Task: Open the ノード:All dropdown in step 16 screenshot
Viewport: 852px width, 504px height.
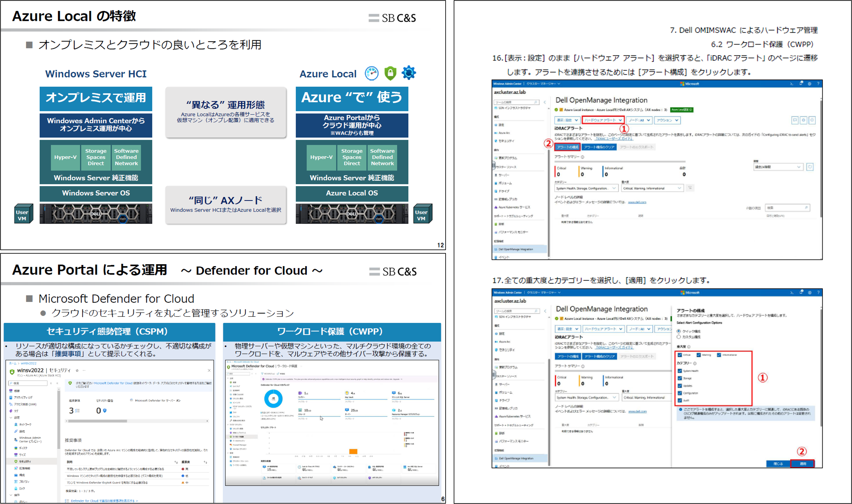Action: 639,120
